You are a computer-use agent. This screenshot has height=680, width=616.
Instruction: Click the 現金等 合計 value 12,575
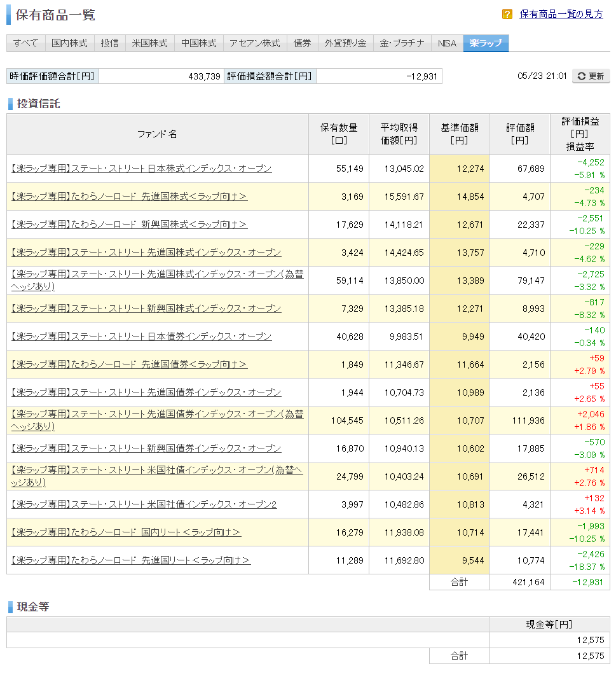591,656
